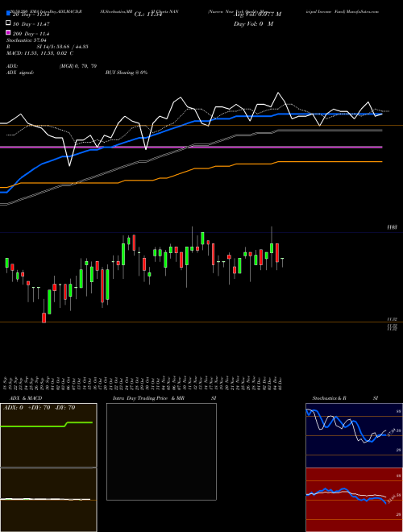This screenshot has height=532, width=403.
Task: Open the ADX & MACD panel chart
Action: [x=48, y=467]
